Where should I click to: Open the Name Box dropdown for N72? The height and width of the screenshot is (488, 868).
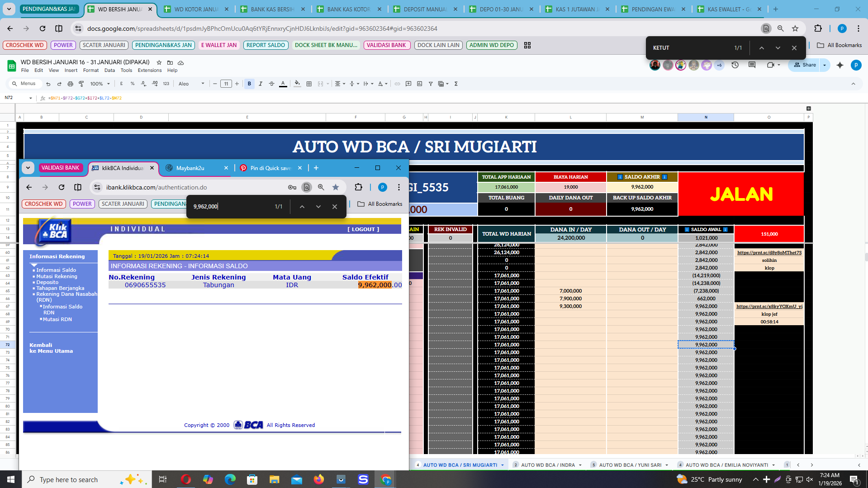click(x=31, y=98)
